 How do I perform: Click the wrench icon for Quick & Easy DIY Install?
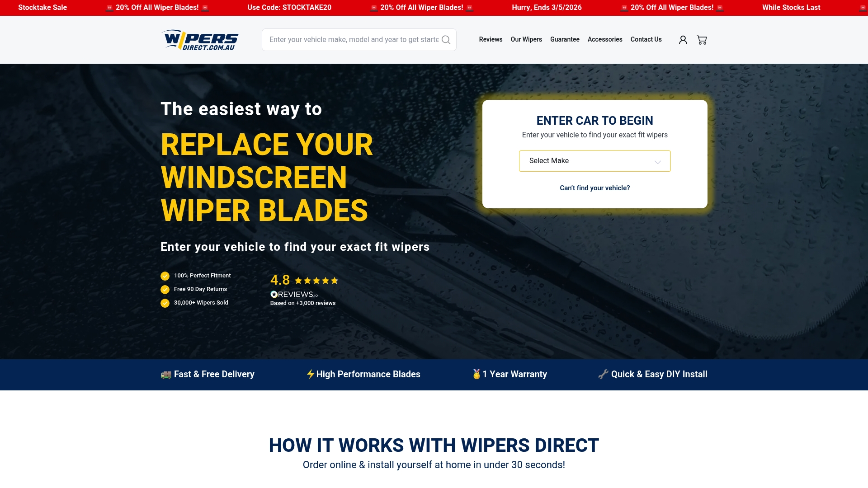point(603,374)
